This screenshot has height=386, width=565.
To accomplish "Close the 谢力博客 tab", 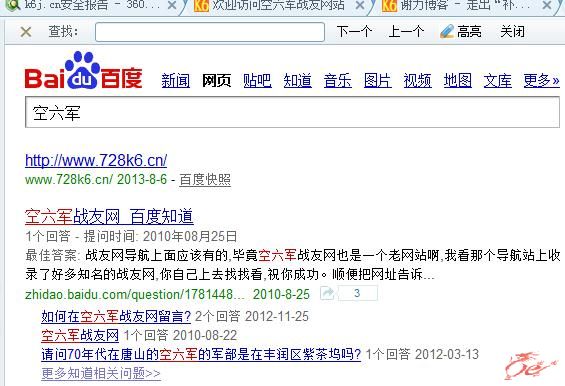I will (547, 5).
